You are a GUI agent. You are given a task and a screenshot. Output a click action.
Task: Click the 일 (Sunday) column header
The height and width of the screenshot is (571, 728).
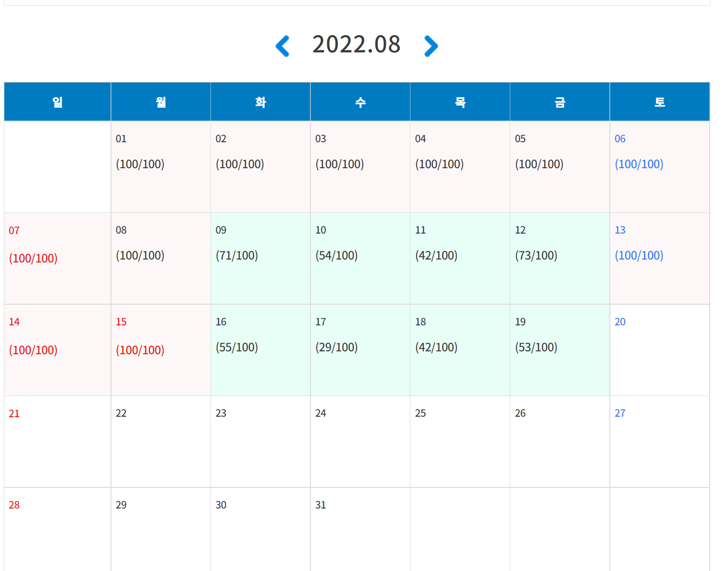[x=58, y=102]
